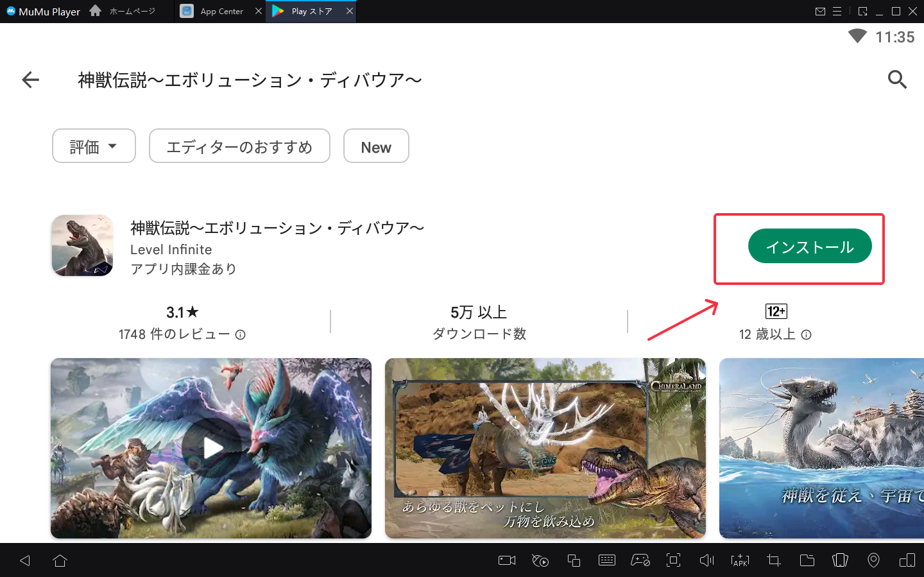Click the アプリ内課金あり label

[x=184, y=269]
